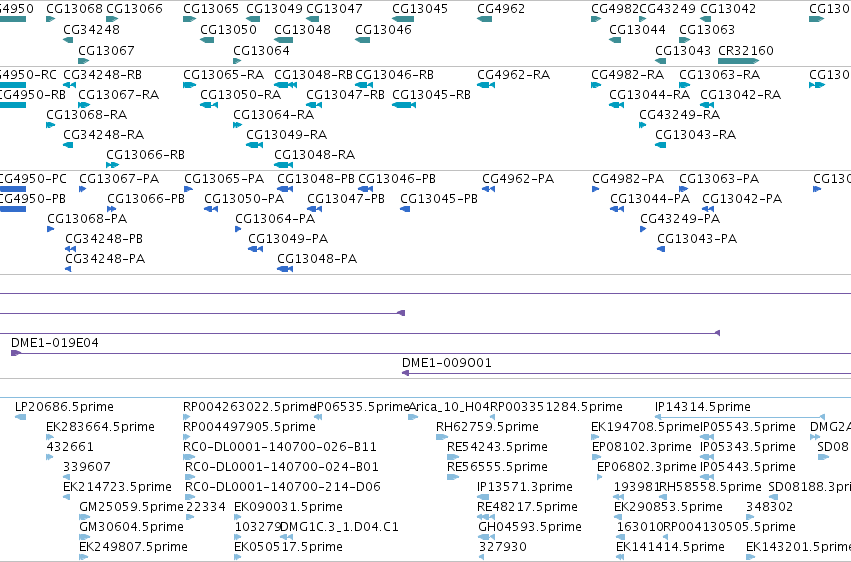Select the CG13042-RA transcript label

740,95
